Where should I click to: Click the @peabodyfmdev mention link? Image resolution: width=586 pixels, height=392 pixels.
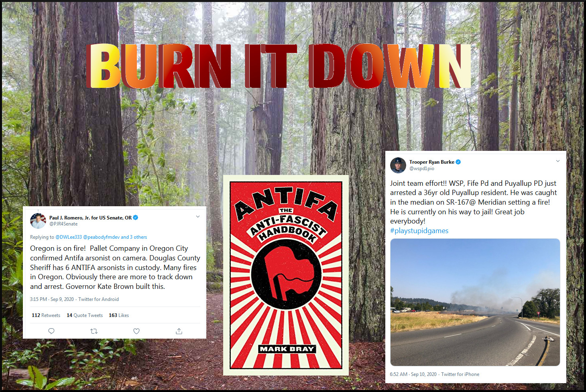[101, 237]
